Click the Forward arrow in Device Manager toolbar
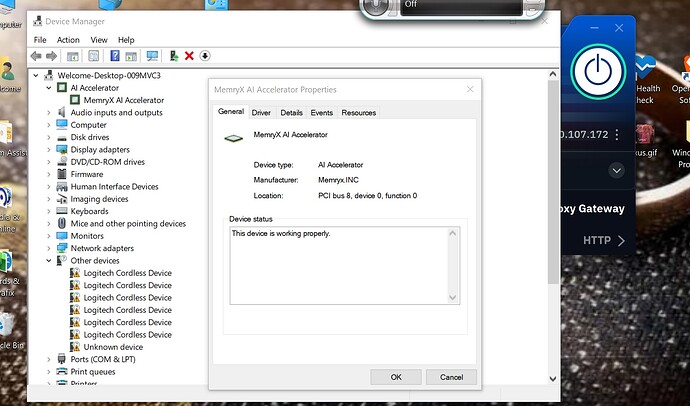The image size is (690, 406). (51, 56)
